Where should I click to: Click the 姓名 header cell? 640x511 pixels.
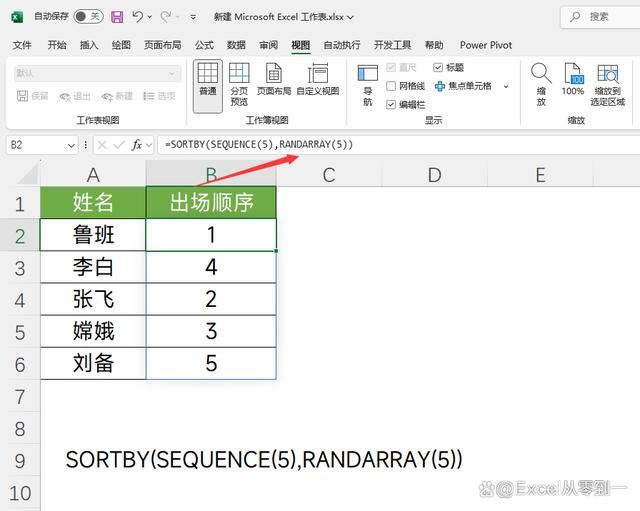pyautogui.click(x=93, y=202)
